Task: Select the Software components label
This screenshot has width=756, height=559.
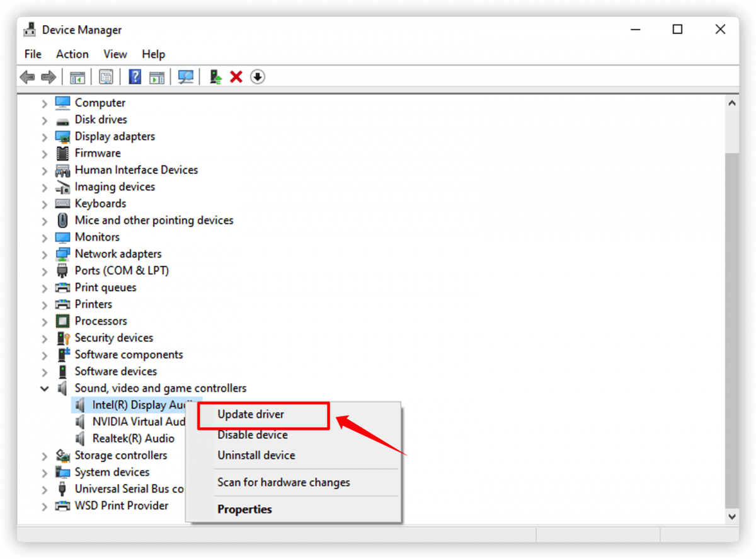Action: [129, 355]
